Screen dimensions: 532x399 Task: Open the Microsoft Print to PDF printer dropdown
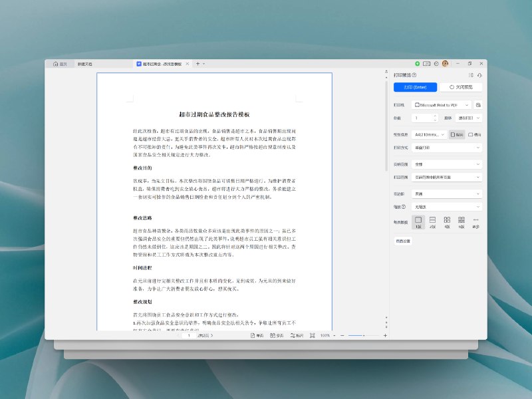click(x=444, y=104)
